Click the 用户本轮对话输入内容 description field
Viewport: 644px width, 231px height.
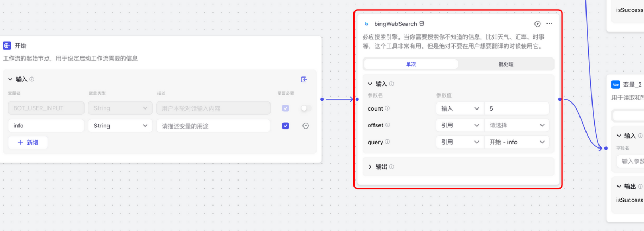tap(213, 108)
